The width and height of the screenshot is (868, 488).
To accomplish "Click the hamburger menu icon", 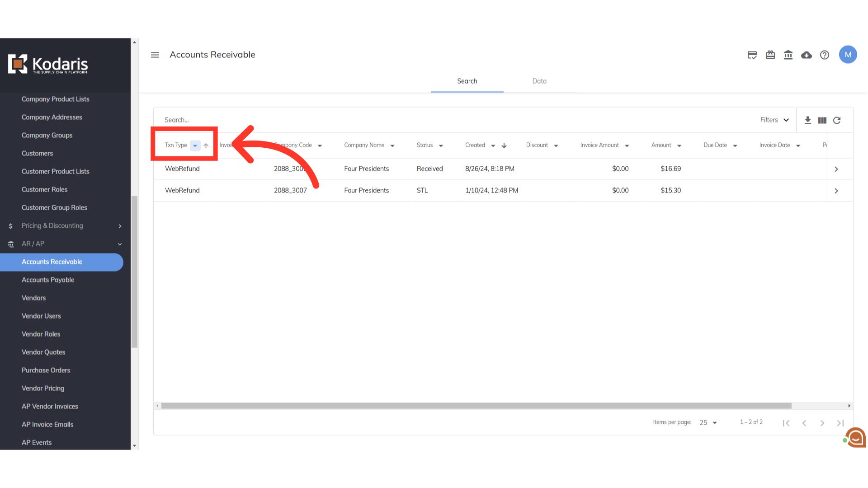I will tap(155, 55).
